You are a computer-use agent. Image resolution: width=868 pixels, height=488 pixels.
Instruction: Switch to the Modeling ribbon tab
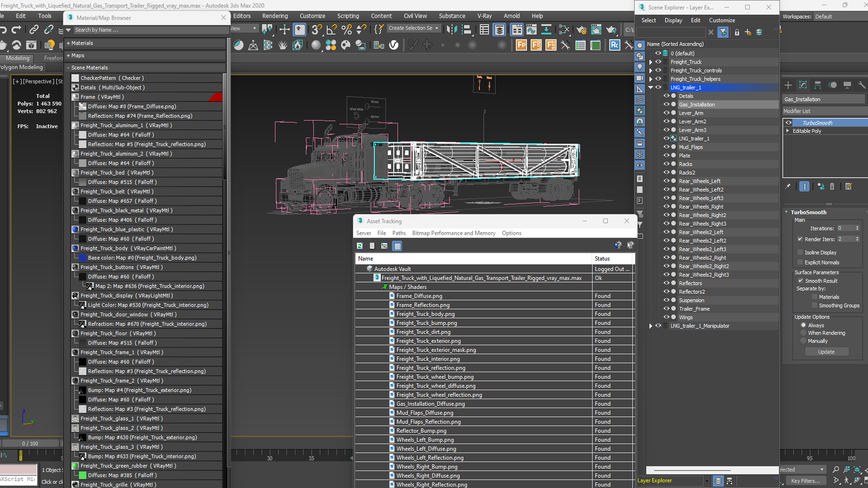17,58
